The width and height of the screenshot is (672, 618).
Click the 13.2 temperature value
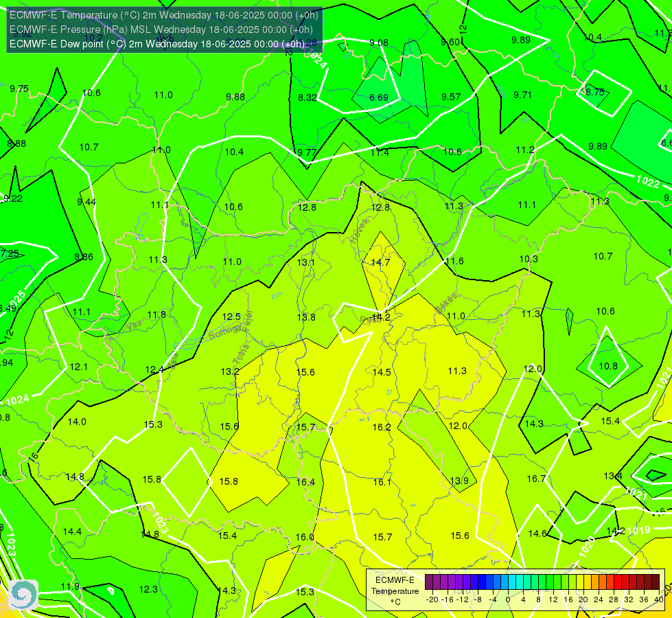230,371
